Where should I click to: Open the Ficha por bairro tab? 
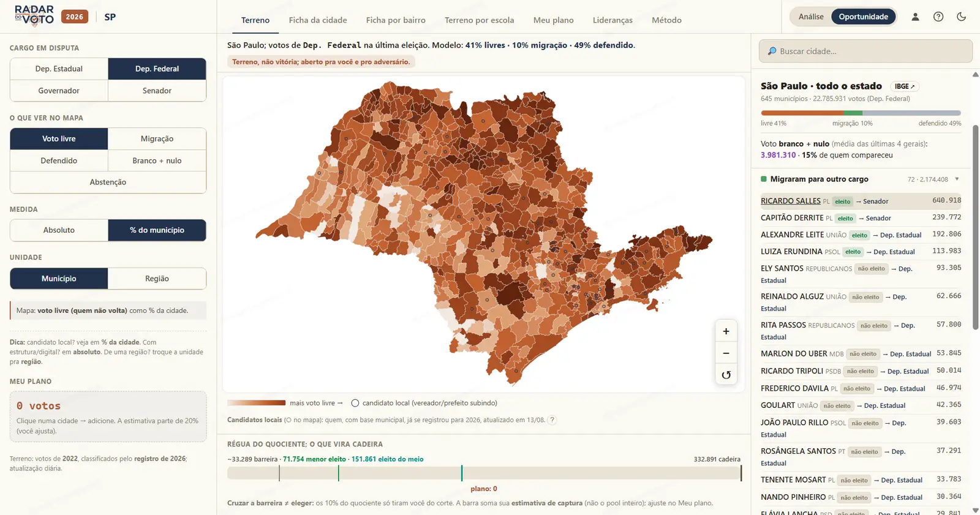click(x=396, y=20)
